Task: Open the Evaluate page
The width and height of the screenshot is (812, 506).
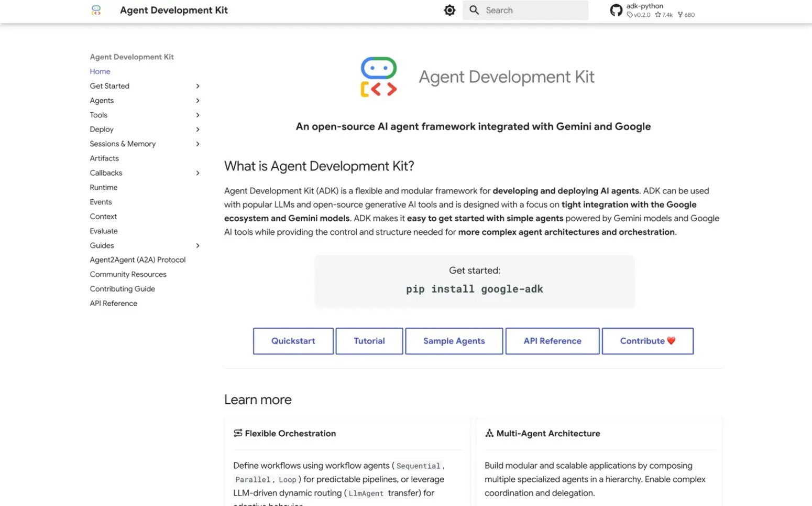Action: (x=104, y=231)
